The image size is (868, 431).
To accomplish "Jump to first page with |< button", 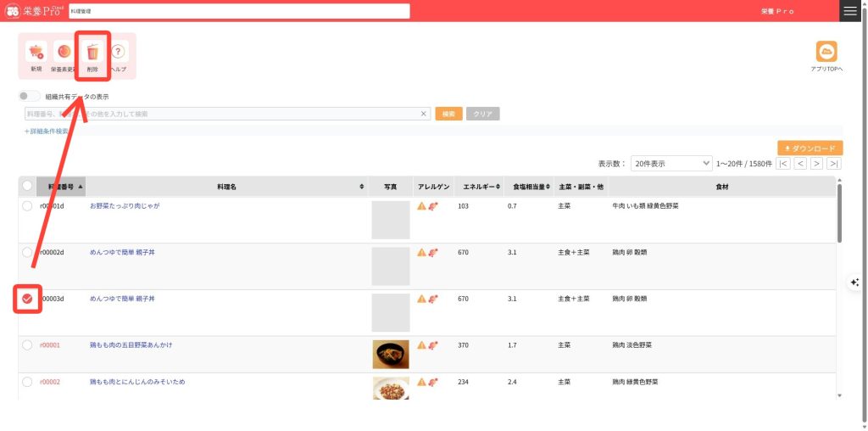I will point(783,164).
